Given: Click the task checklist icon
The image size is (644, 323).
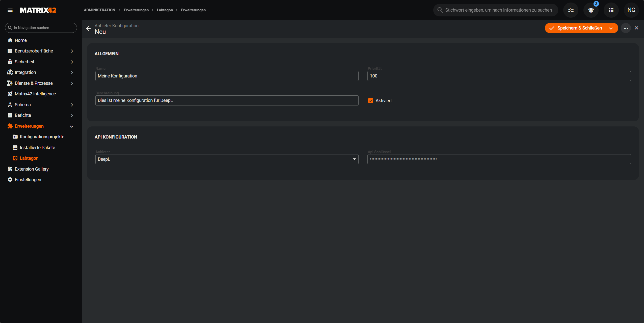Looking at the screenshot, I should point(571,10).
